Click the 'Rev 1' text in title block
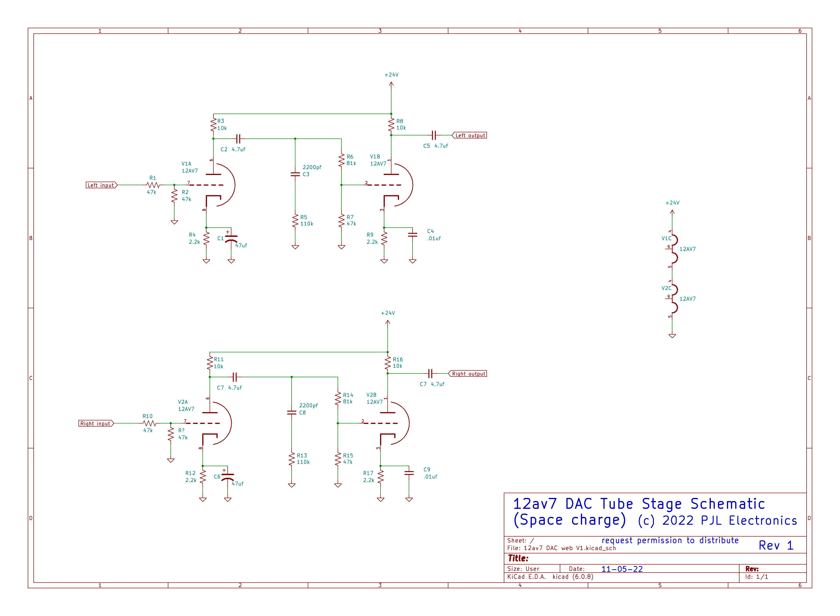The width and height of the screenshot is (840, 616). [776, 546]
